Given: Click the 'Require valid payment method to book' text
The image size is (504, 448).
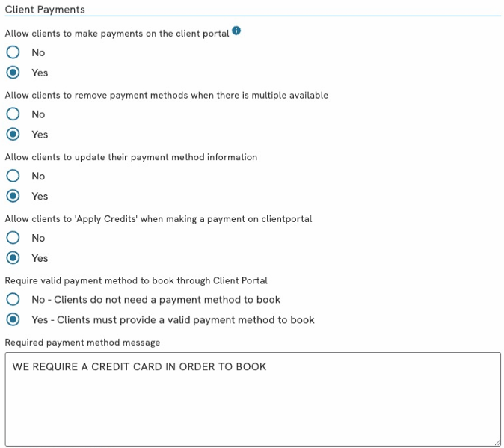Looking at the screenshot, I should tap(136, 280).
